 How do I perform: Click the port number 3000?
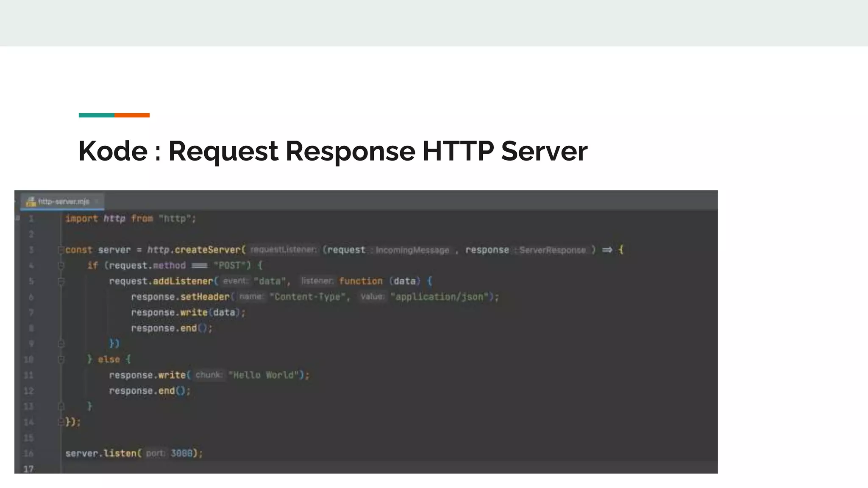click(x=181, y=453)
